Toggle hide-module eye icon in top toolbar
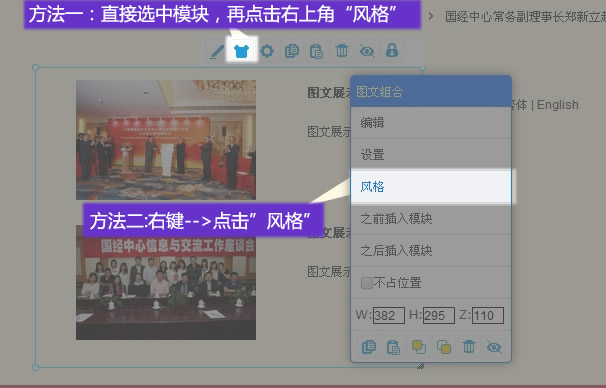This screenshot has width=606, height=388. pos(367,51)
